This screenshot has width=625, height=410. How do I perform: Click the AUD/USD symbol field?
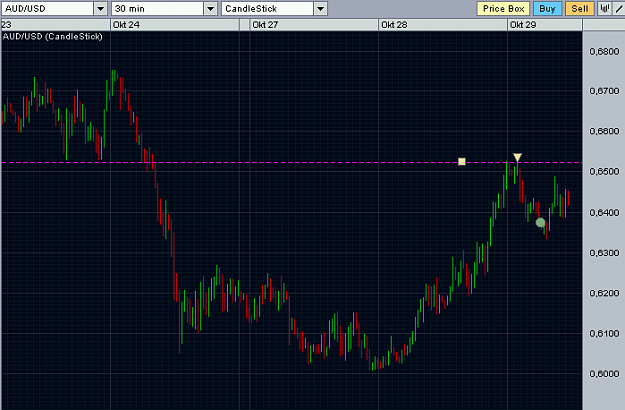(x=48, y=9)
